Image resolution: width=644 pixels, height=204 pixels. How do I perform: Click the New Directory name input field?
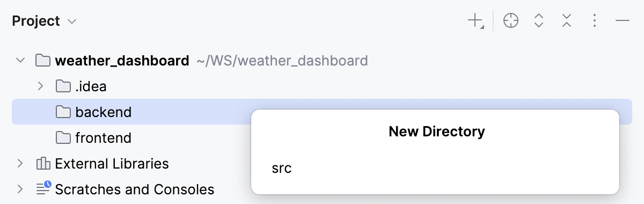pyautogui.click(x=435, y=169)
